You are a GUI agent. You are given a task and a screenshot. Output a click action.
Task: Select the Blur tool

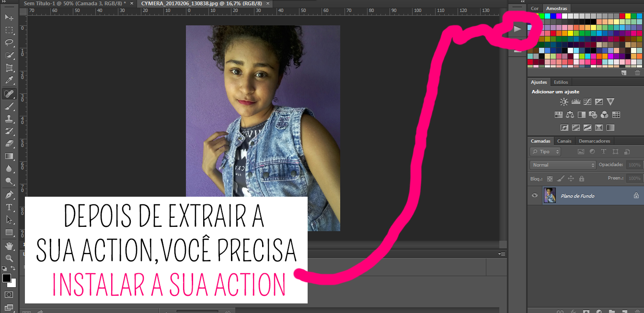9,168
